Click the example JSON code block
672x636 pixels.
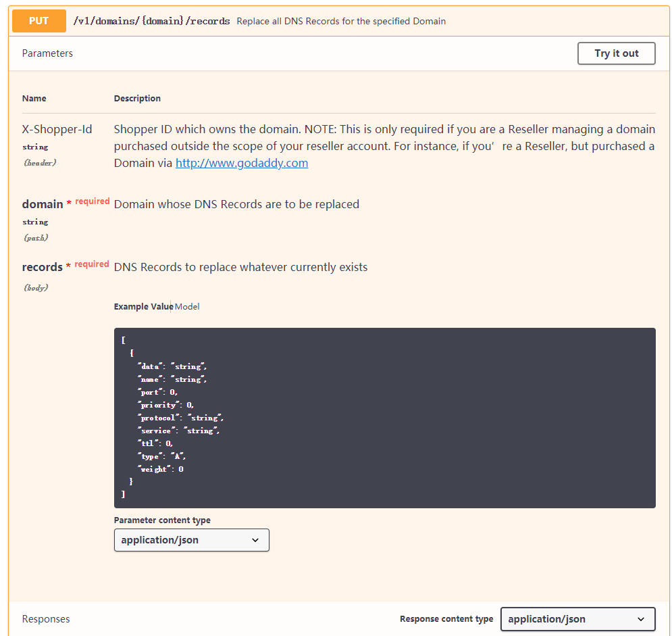pos(384,418)
